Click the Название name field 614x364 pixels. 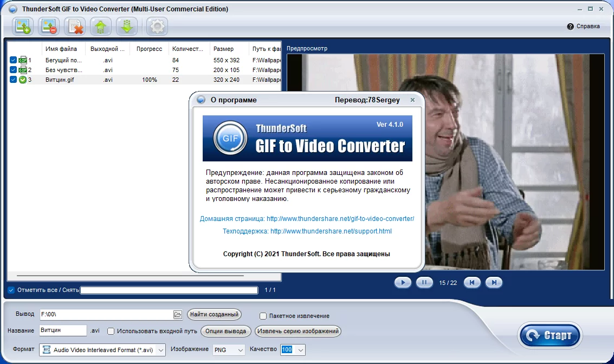point(63,330)
